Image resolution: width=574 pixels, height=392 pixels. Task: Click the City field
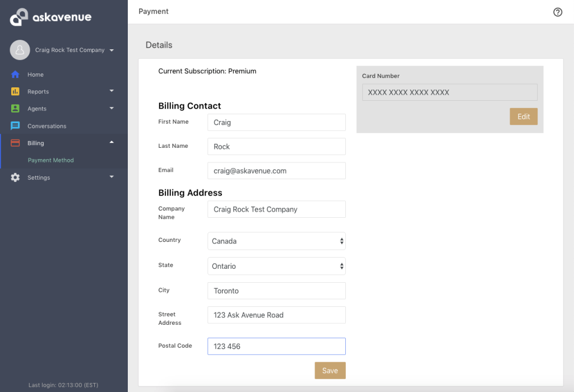[276, 291]
